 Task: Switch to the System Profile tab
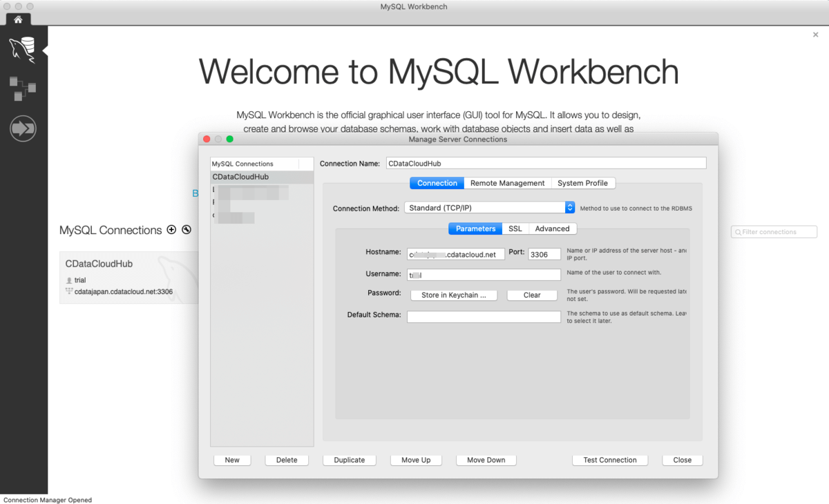583,183
